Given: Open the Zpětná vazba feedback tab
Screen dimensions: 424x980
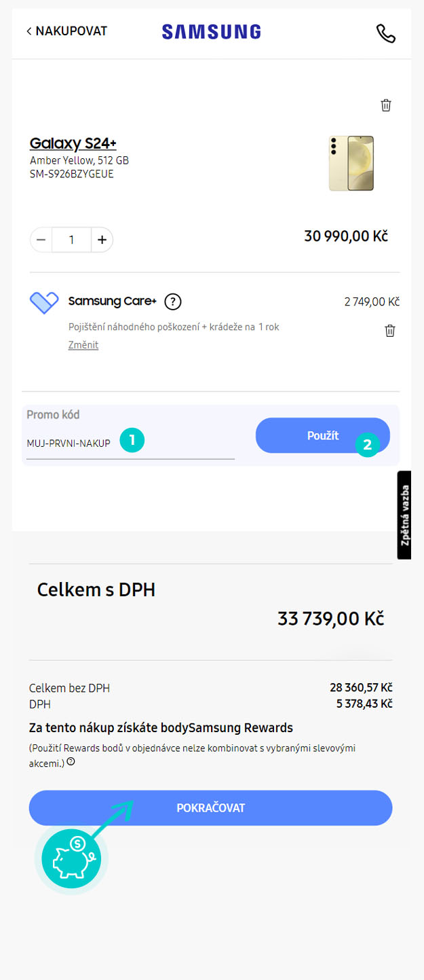Looking at the screenshot, I should click(x=404, y=515).
